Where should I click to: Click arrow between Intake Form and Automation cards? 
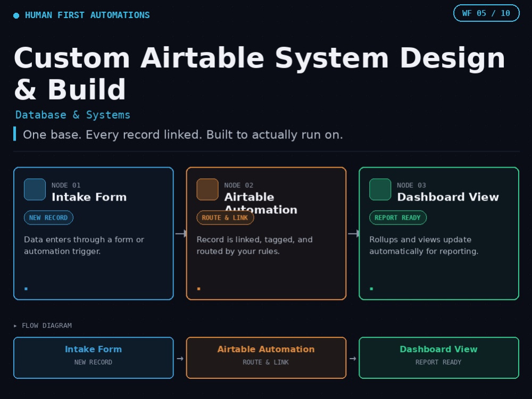pos(181,234)
